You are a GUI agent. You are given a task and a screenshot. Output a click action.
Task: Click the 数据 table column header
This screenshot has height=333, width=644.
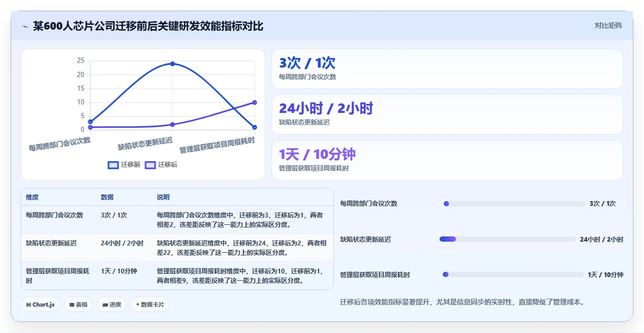pos(107,197)
